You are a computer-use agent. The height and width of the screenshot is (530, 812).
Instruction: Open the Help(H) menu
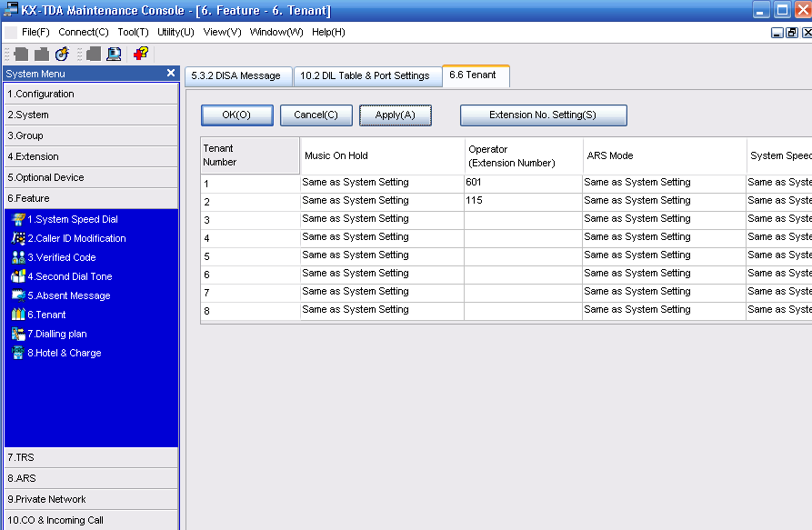(328, 32)
